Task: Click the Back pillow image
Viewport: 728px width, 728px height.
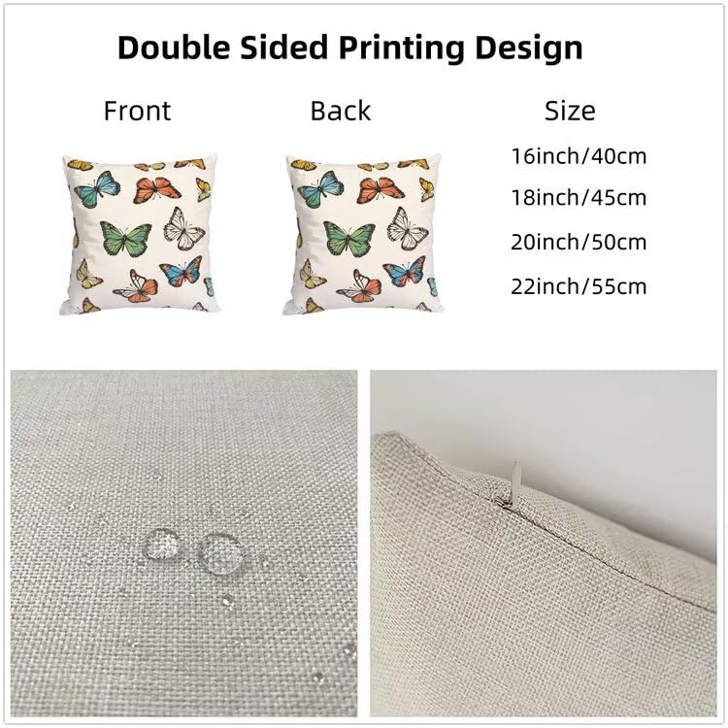Action: click(x=363, y=235)
